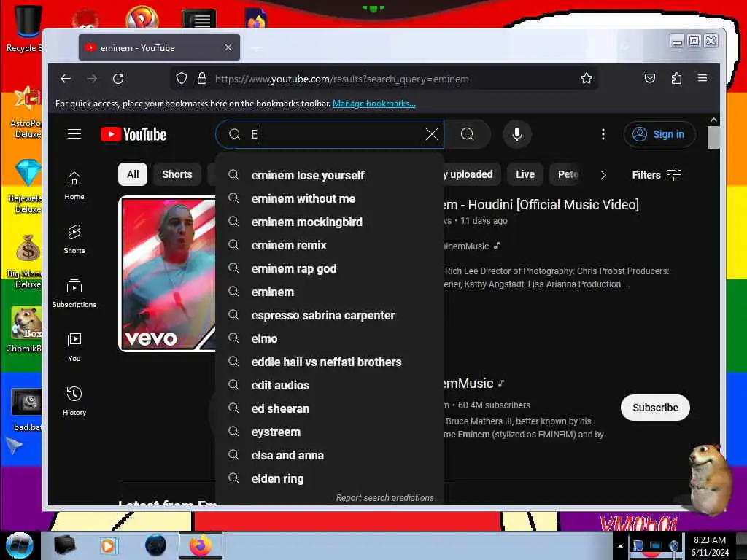Open Subscriptions in the YouTube sidebar
The image size is (747, 560).
(74, 293)
